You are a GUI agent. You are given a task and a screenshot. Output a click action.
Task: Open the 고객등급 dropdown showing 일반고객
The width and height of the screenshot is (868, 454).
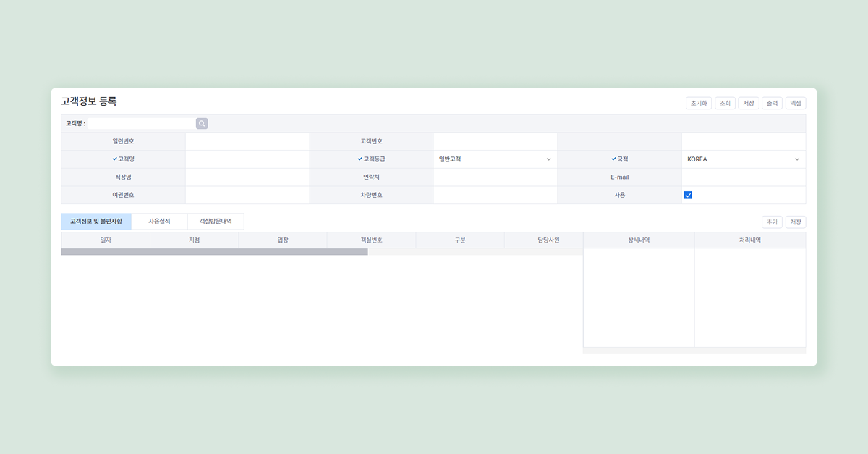495,159
